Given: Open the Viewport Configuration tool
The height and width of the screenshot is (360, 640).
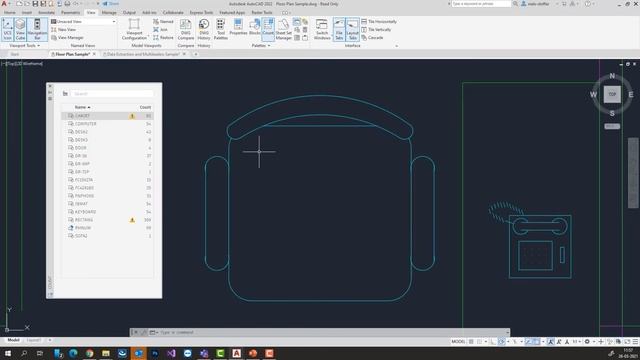Looking at the screenshot, I should (x=134, y=29).
